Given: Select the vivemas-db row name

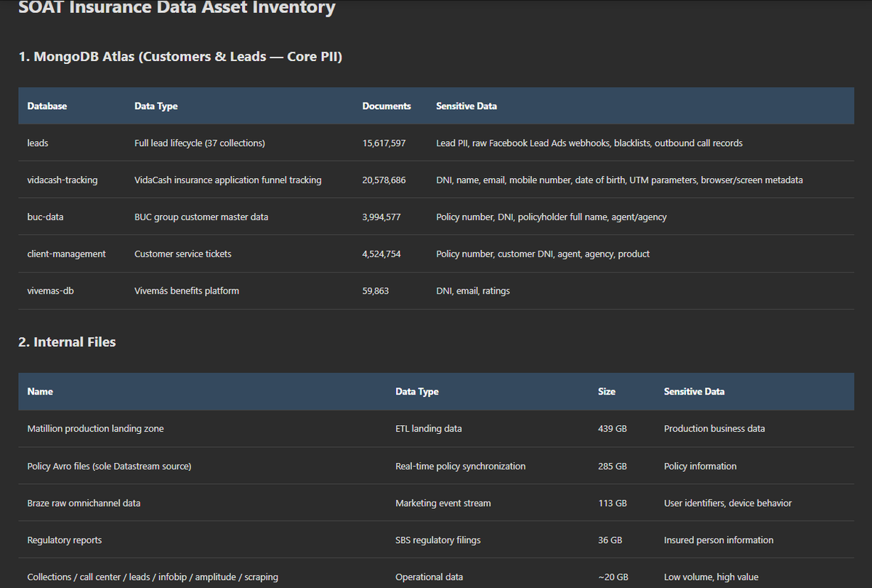Looking at the screenshot, I should pos(51,291).
